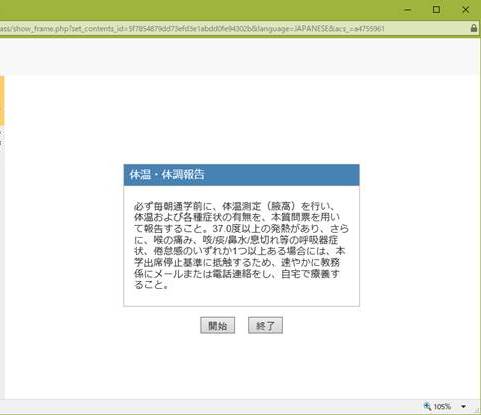Click the light gray banner above the page content

point(240,57)
